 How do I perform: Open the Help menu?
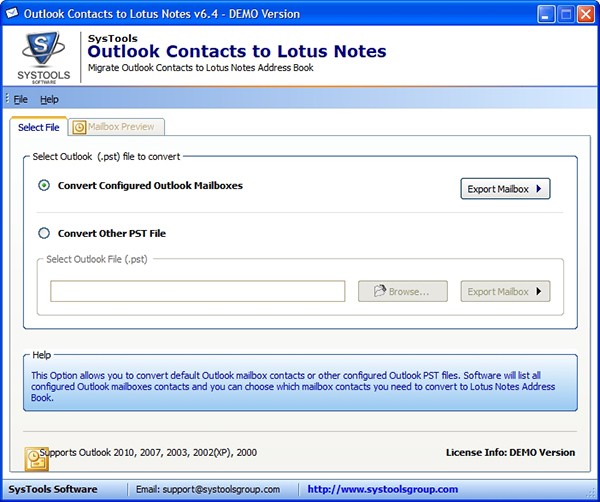pos(49,100)
